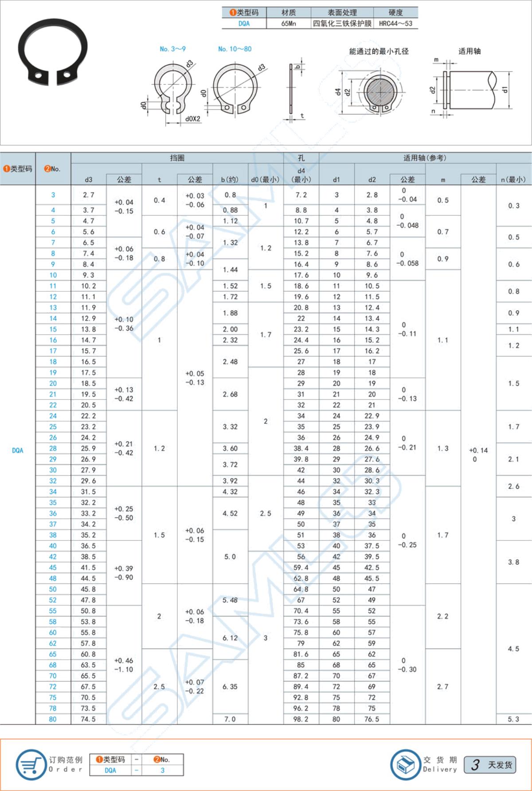Select the d3 value "74.5"
This screenshot has width=532, height=791.
(88, 719)
